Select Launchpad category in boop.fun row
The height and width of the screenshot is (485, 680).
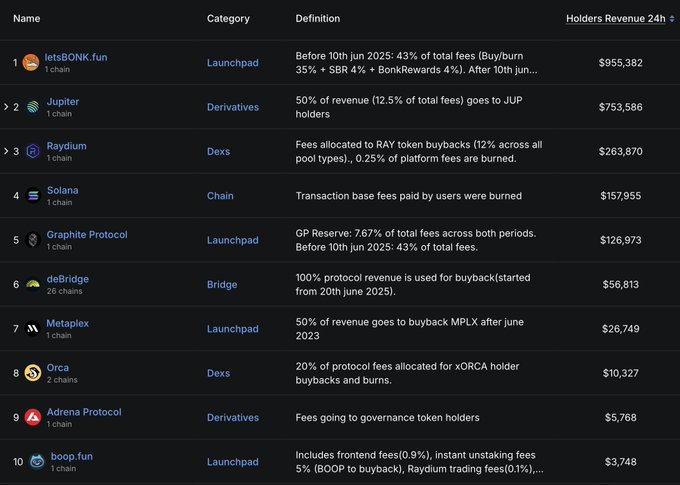click(x=232, y=462)
